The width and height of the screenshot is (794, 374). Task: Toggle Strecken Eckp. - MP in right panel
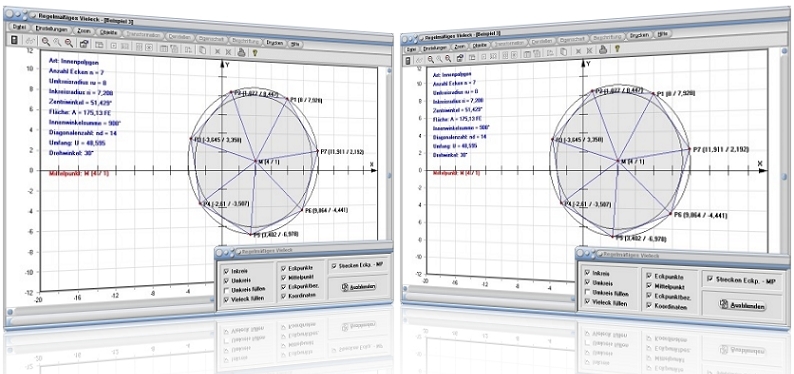point(710,279)
